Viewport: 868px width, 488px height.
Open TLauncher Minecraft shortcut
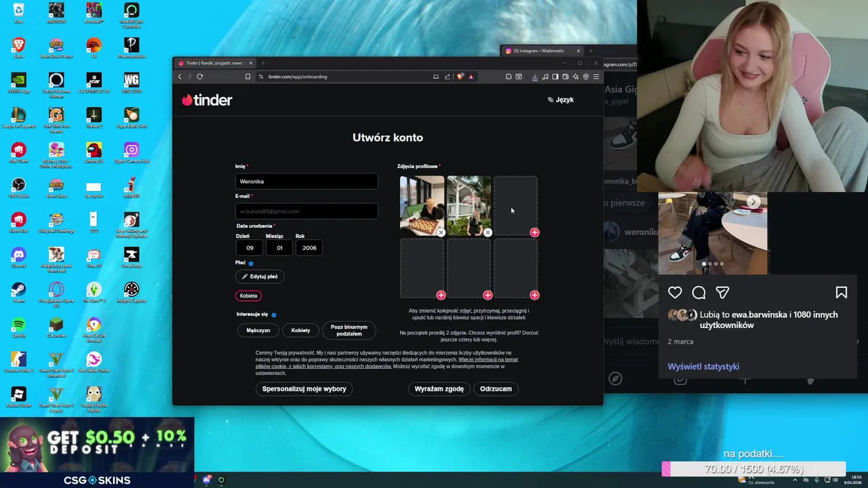pyautogui.click(x=56, y=327)
